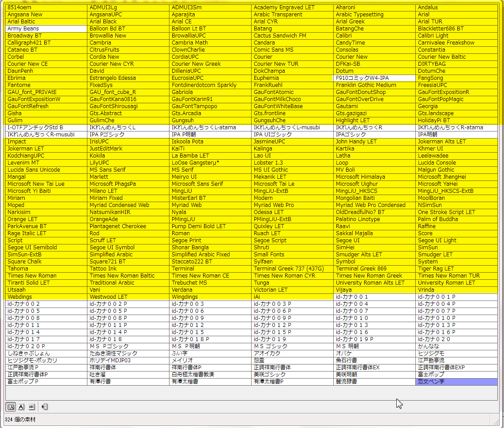Select the Consolas font entry
This screenshot has height=428, width=504.
374,50
